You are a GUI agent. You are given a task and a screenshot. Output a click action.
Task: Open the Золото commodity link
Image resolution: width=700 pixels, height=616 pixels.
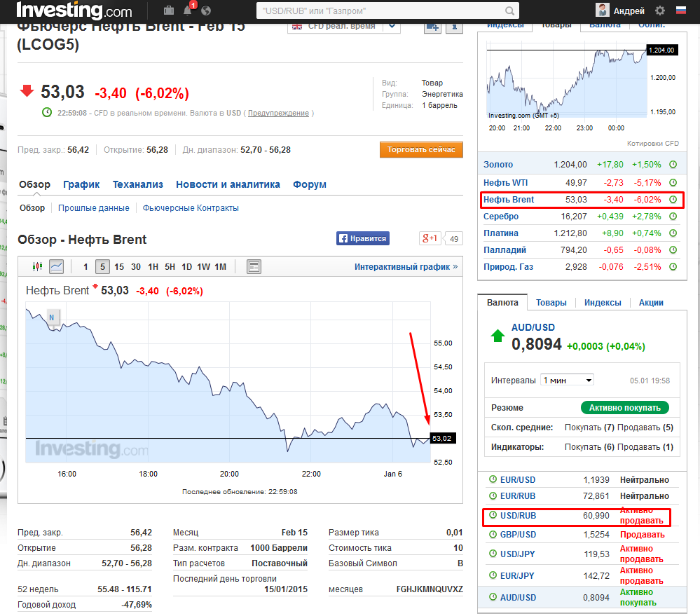498,164
